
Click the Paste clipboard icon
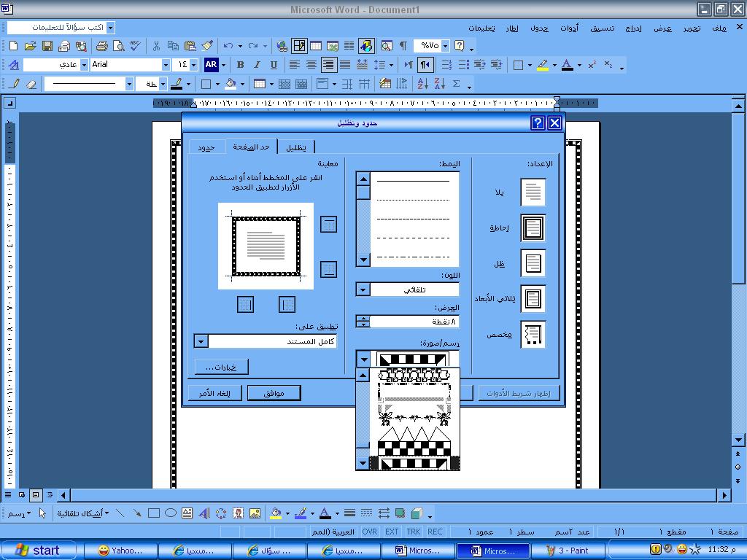(x=190, y=46)
